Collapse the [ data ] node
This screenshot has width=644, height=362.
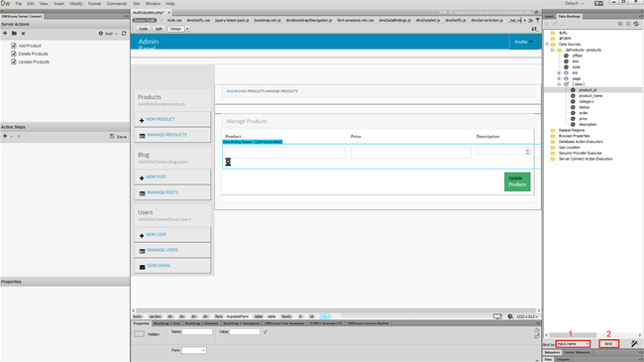[559, 84]
